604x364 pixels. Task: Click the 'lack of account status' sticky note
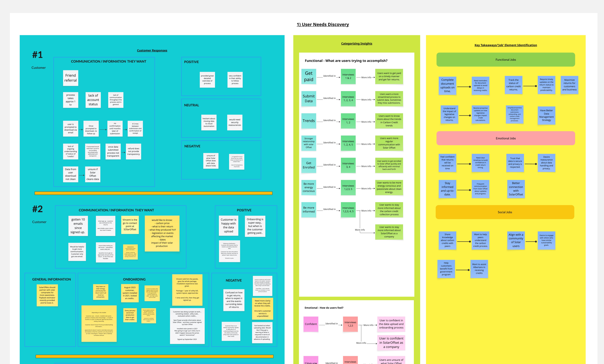(93, 100)
